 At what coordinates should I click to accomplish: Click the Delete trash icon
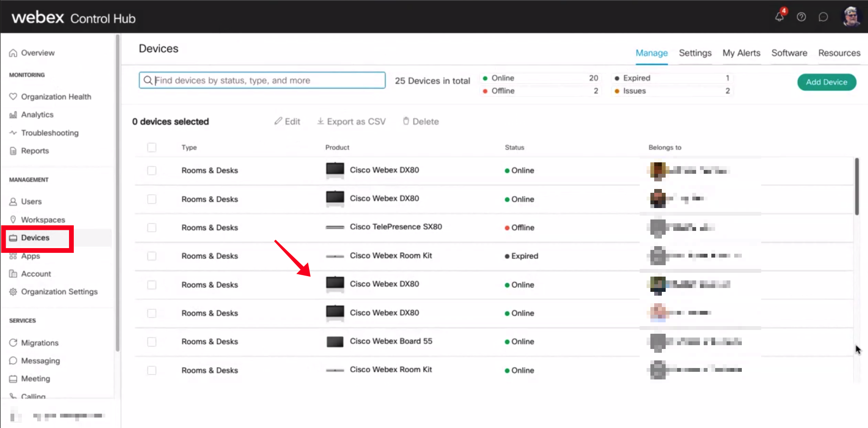tap(406, 121)
